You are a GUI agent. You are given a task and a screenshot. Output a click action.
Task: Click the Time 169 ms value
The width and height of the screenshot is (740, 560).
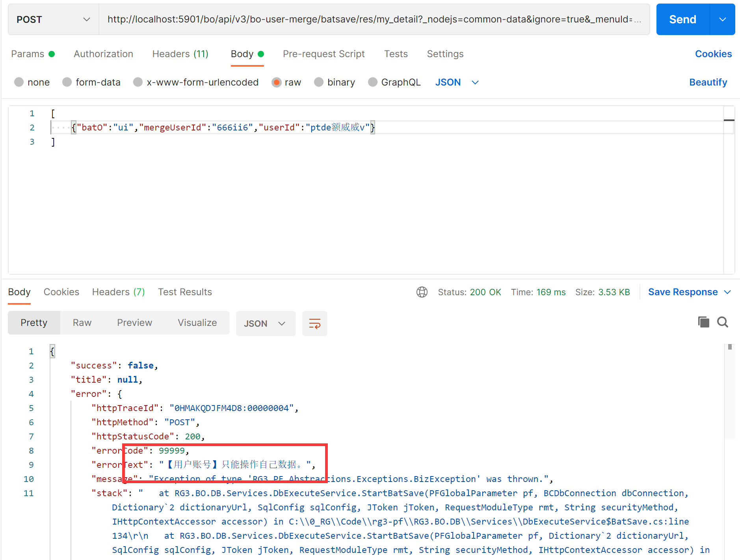pos(550,292)
